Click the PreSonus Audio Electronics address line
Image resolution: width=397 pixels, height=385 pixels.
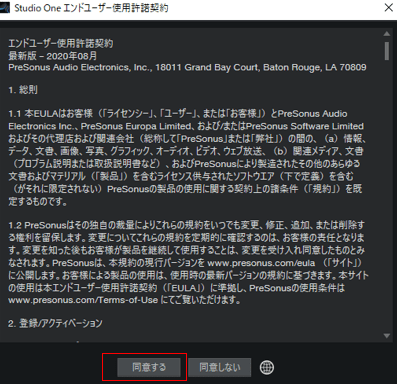tap(187, 68)
